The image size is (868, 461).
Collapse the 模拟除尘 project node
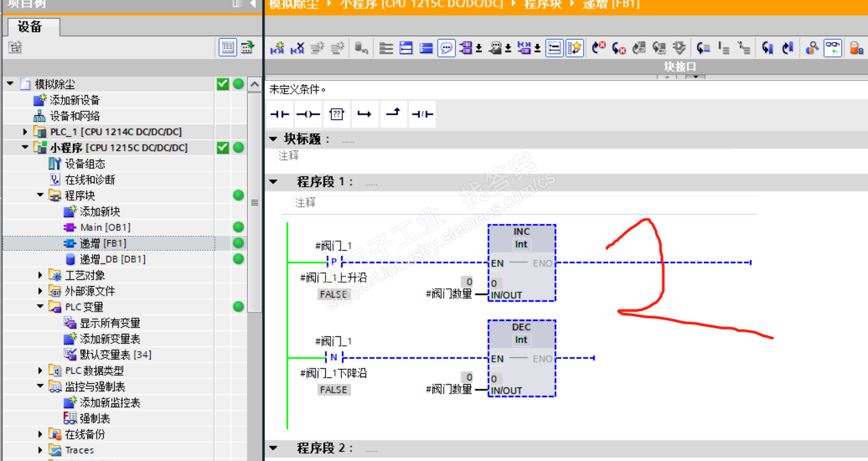click(x=10, y=84)
